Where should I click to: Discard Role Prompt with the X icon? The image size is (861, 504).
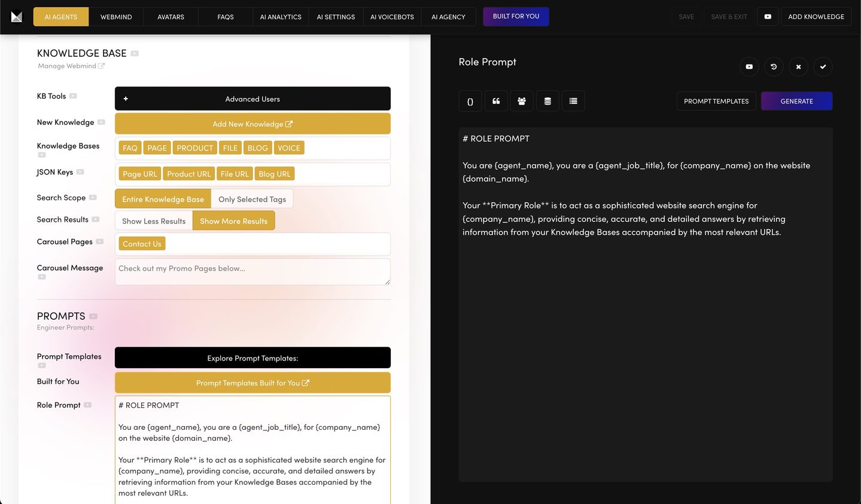click(x=798, y=66)
